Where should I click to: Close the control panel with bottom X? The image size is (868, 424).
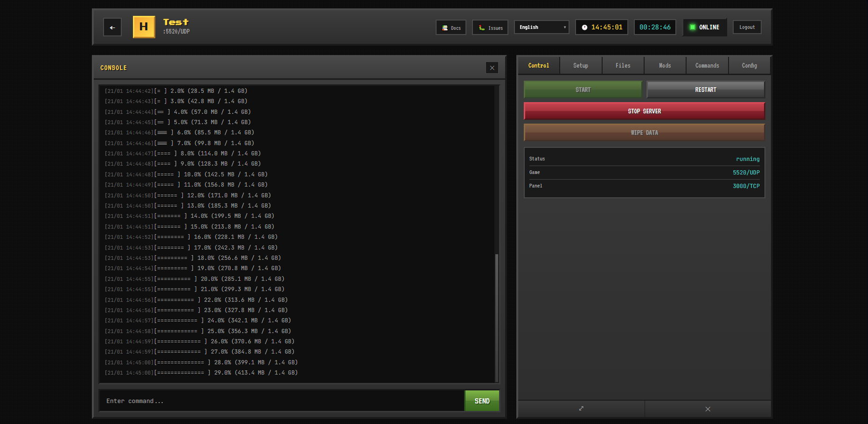point(708,409)
